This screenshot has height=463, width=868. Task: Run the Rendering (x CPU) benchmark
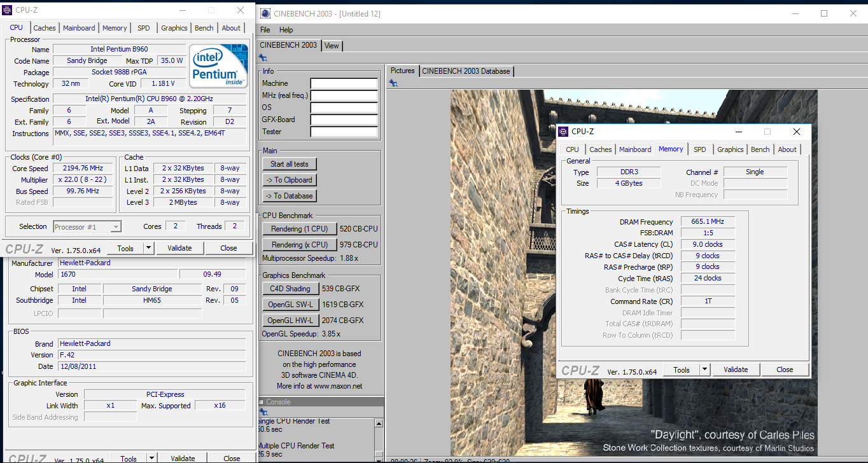coord(300,245)
